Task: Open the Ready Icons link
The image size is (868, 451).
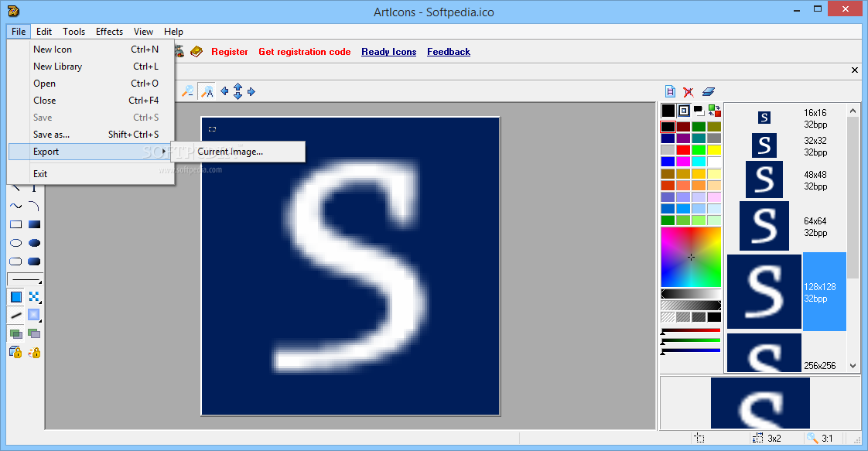Action: [388, 52]
